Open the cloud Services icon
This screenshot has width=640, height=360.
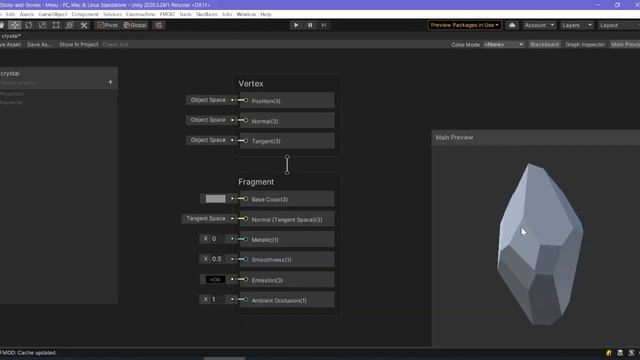(x=512, y=25)
